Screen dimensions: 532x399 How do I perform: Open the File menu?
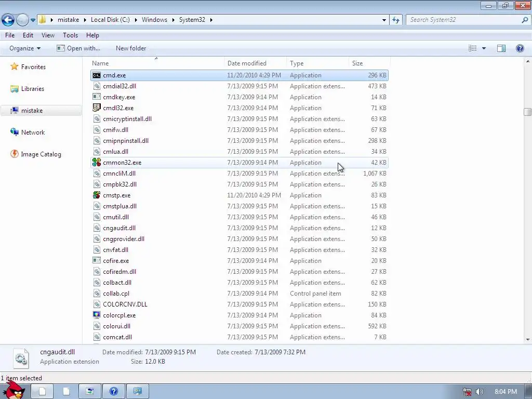[10, 35]
